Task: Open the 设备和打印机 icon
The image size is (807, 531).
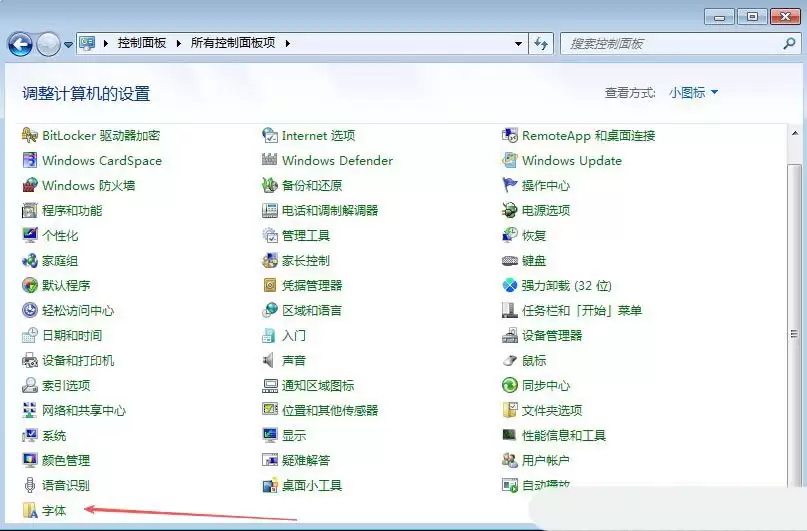Action: (30, 360)
